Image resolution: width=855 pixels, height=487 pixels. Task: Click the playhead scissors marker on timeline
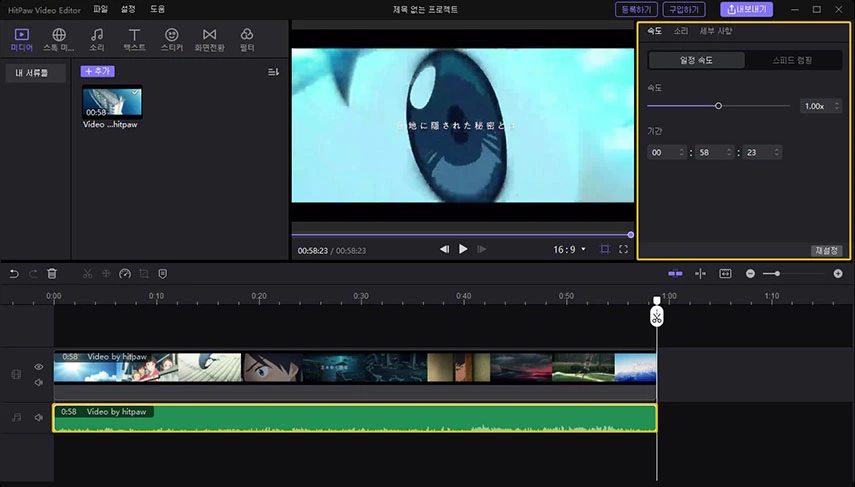(657, 316)
